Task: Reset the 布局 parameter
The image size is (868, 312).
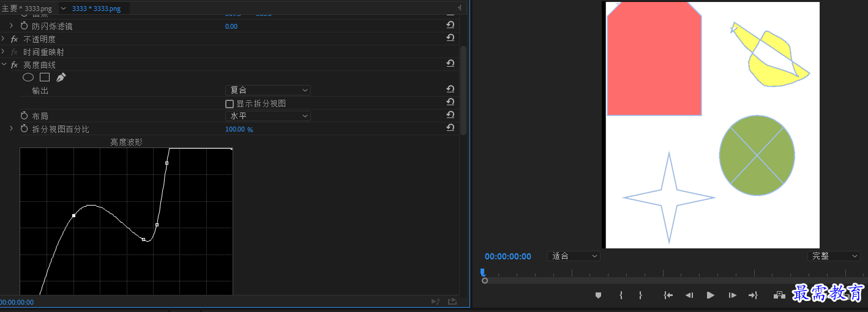Action: [450, 115]
